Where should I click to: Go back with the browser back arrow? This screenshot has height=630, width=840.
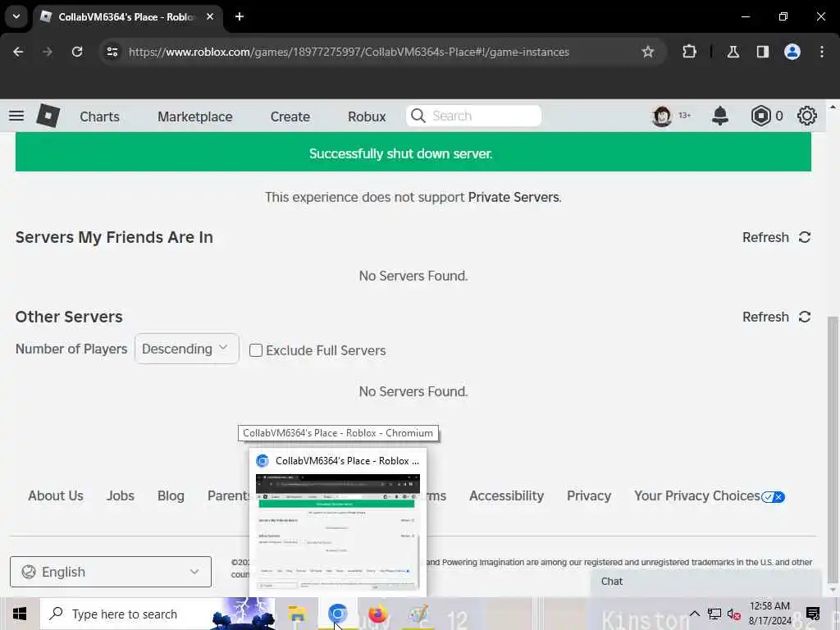click(x=18, y=52)
